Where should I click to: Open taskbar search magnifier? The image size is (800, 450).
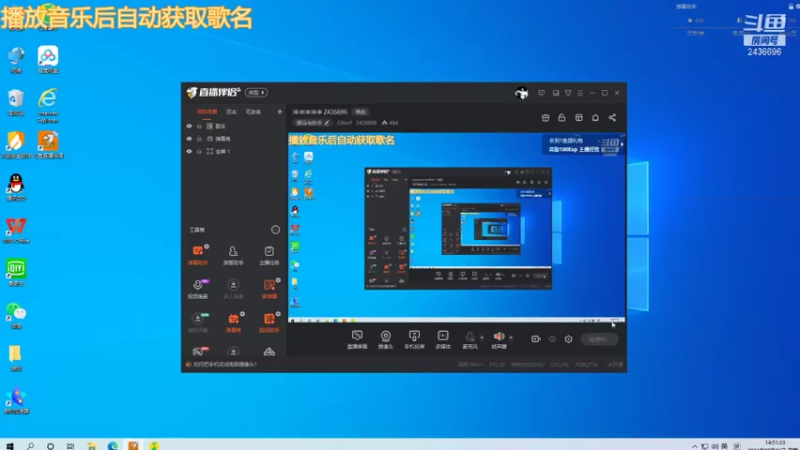pos(30,446)
